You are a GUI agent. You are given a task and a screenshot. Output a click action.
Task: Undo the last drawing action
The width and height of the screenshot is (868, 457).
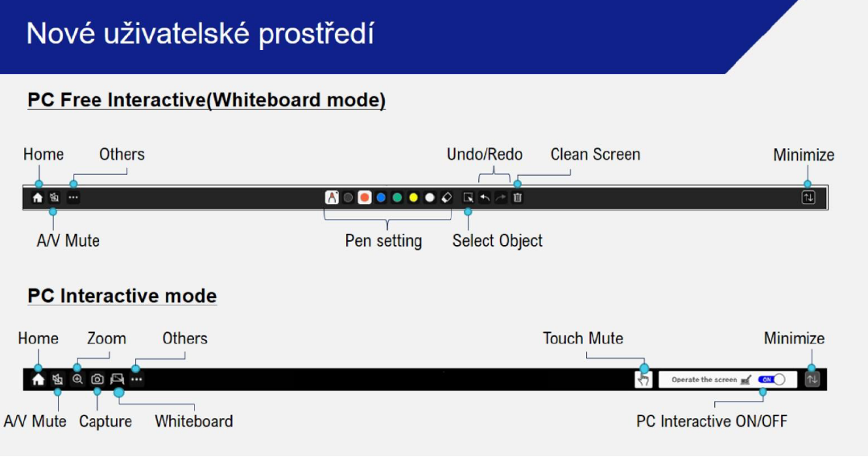point(485,197)
